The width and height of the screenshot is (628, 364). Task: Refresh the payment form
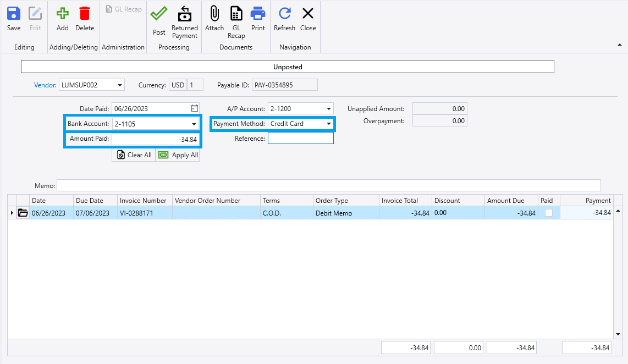(x=284, y=14)
